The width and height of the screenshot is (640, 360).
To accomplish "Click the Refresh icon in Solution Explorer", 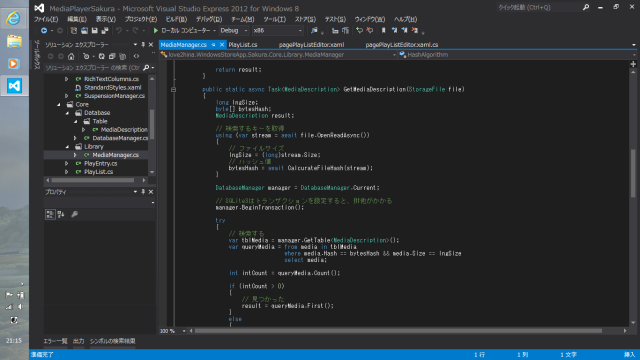I will pyautogui.click(x=101, y=56).
